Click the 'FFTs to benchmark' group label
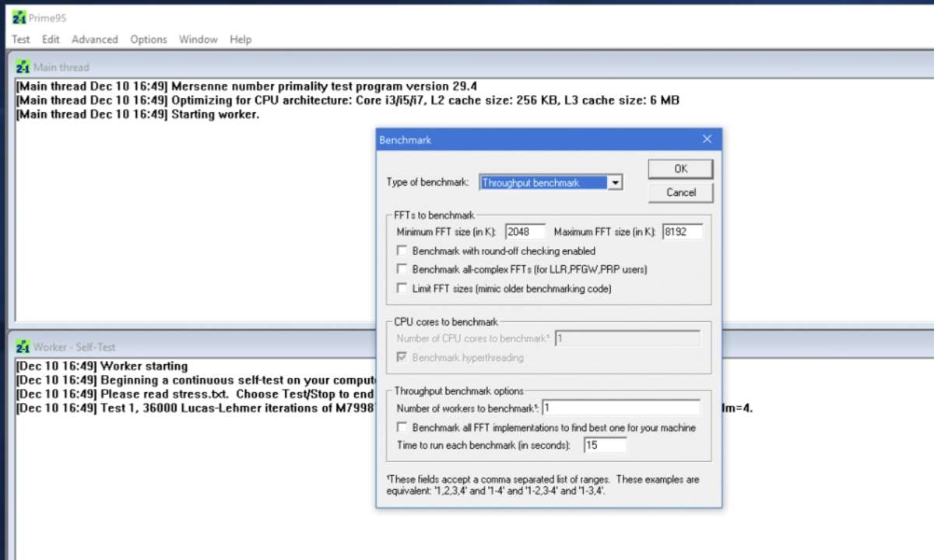934x560 pixels. [x=434, y=215]
